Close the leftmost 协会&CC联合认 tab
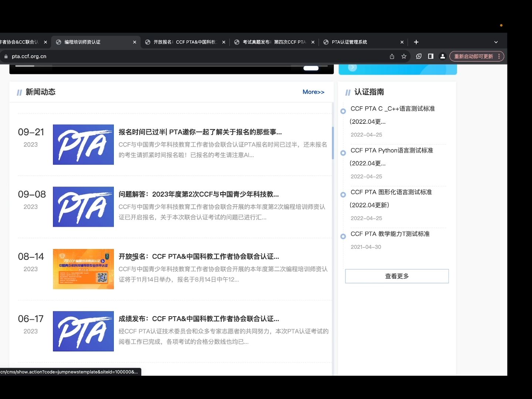Screen dimensions: 532x399 coord(45,42)
